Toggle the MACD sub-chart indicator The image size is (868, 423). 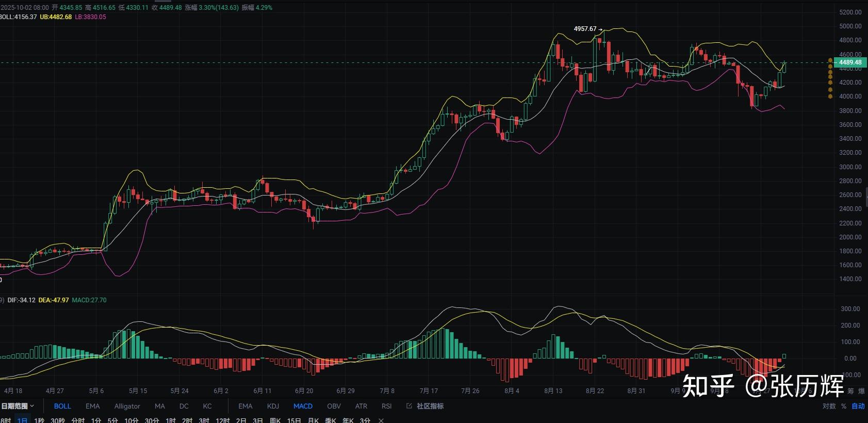tap(303, 406)
